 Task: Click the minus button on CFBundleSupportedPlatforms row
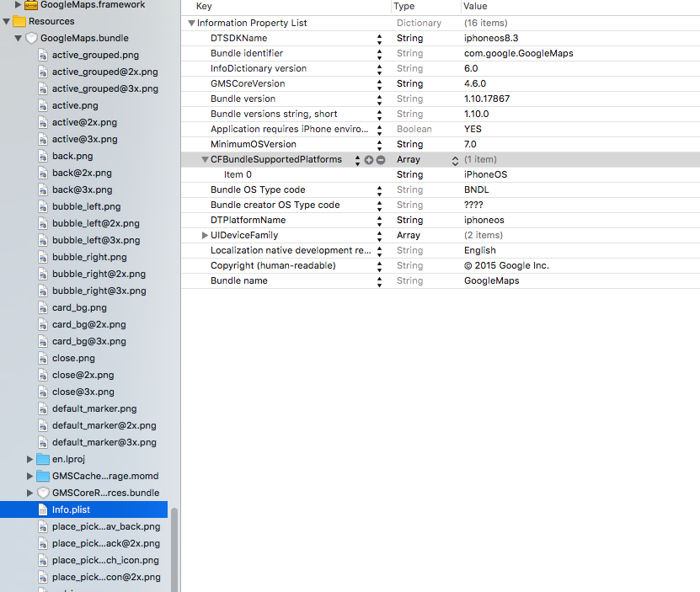tap(381, 160)
